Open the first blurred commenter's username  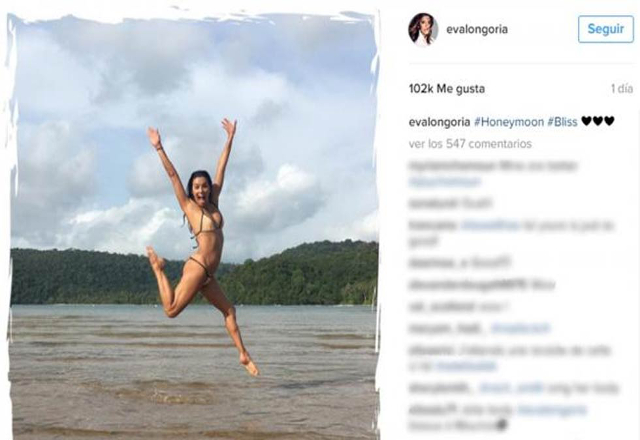(x=452, y=166)
